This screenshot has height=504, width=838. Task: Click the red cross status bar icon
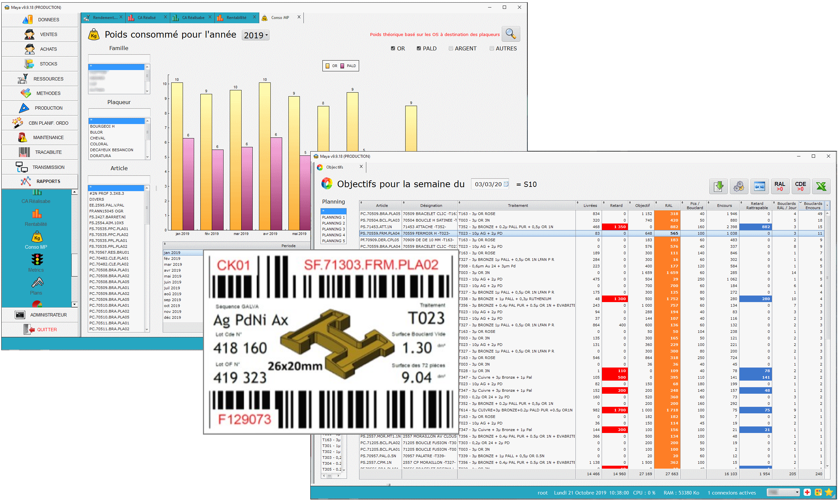[x=808, y=493]
